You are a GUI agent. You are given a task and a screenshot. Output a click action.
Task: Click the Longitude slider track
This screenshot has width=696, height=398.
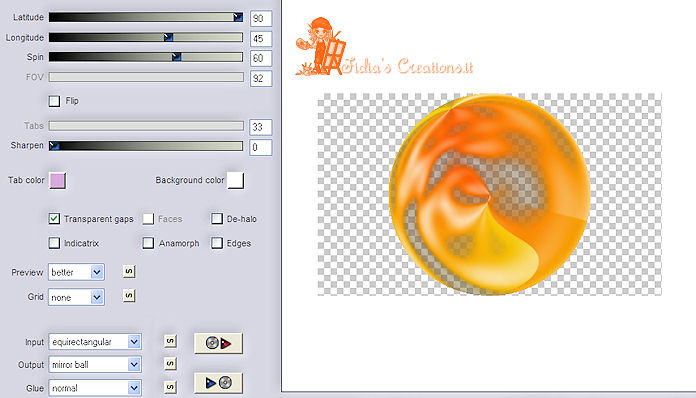click(x=146, y=37)
